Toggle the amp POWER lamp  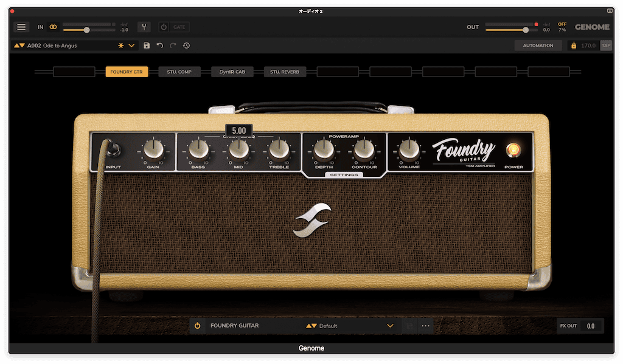click(x=513, y=149)
